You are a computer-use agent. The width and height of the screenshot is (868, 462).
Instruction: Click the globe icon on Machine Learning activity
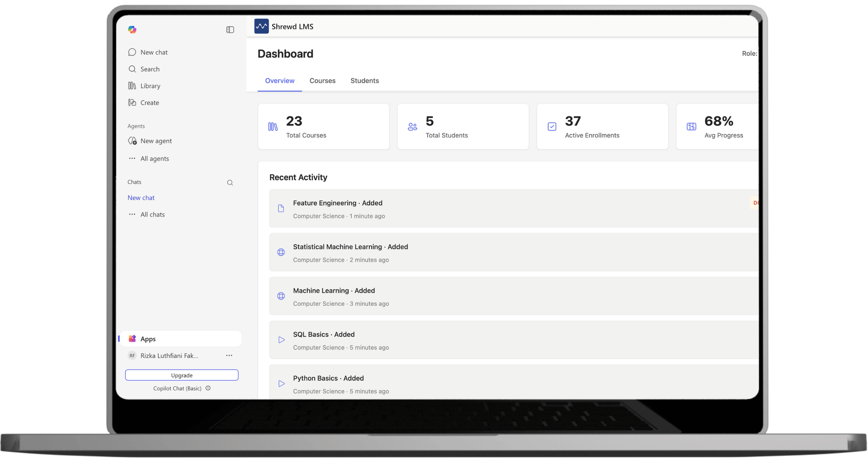pyautogui.click(x=281, y=296)
